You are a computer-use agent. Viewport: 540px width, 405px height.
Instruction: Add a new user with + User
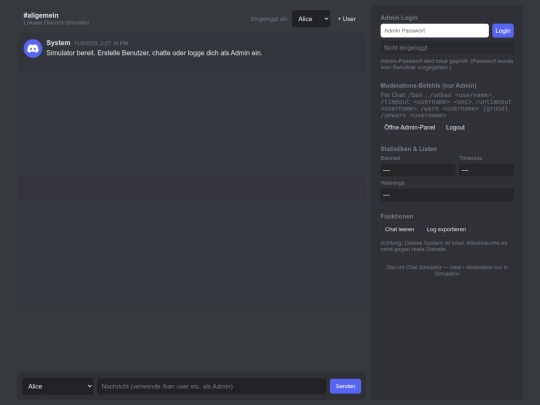[x=346, y=19]
